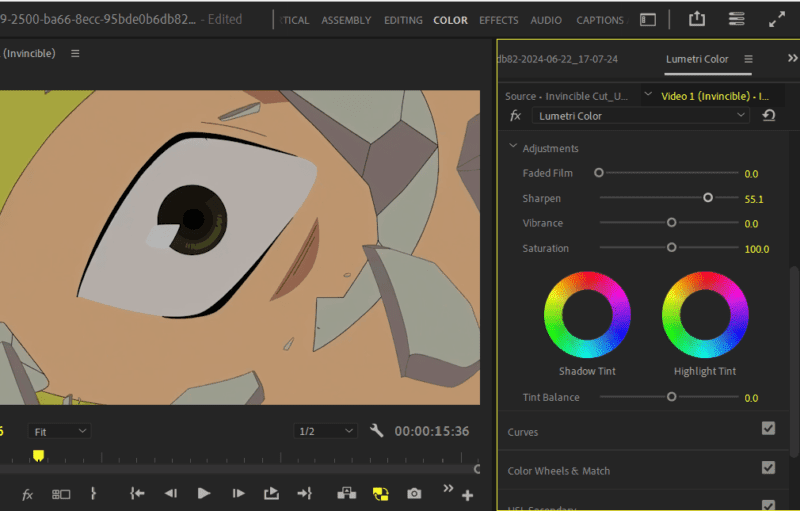Switch to the Assembly workspace
This screenshot has height=511, width=800.
[346, 20]
